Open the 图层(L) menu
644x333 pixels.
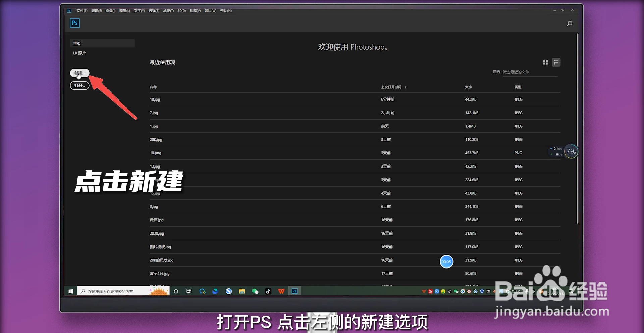click(x=125, y=11)
